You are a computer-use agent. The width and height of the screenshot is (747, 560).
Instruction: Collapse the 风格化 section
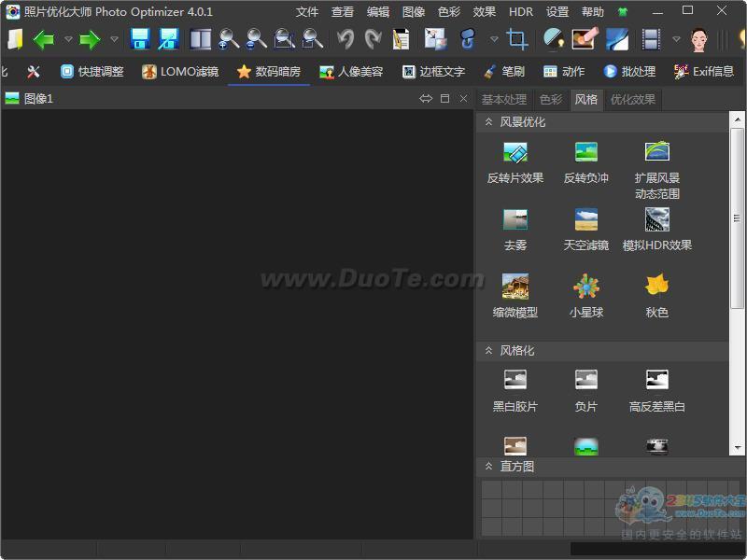pos(488,351)
